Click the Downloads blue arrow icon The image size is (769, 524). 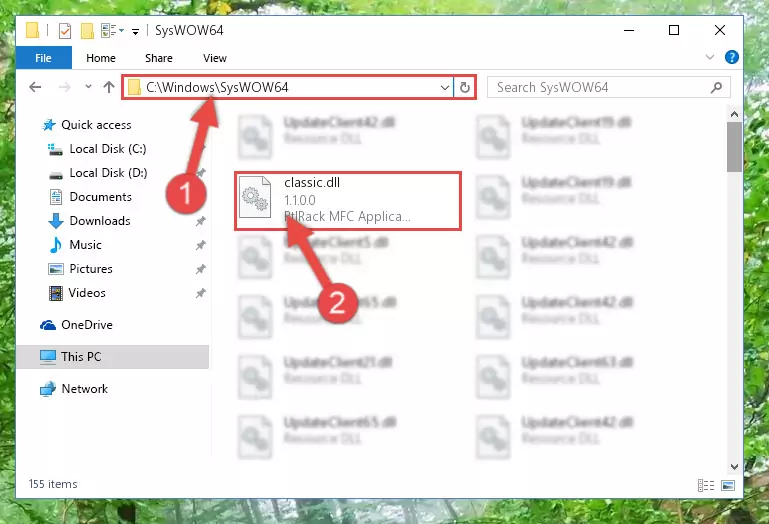click(56, 221)
